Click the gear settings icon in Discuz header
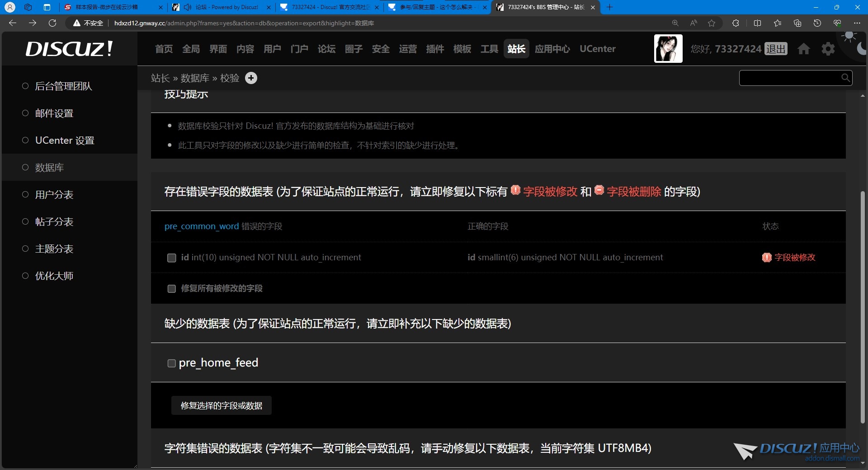 pyautogui.click(x=828, y=49)
